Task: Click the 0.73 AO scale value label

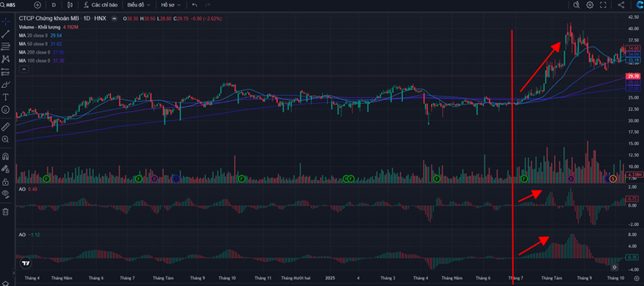Action: (x=633, y=199)
